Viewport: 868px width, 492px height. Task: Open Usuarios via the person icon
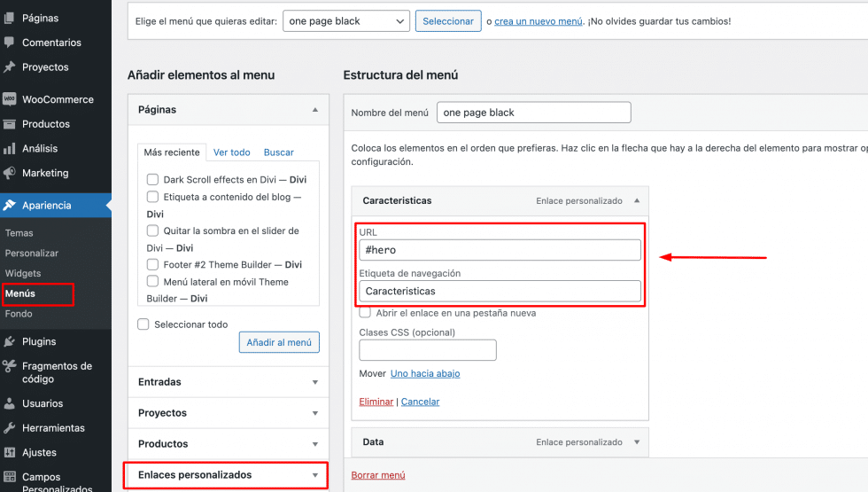tap(10, 403)
